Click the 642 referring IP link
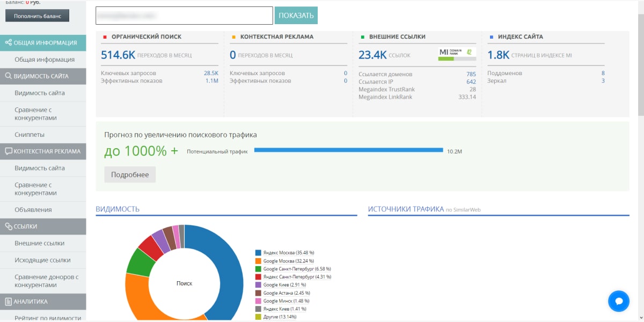The height and width of the screenshot is (322, 644). [x=471, y=82]
